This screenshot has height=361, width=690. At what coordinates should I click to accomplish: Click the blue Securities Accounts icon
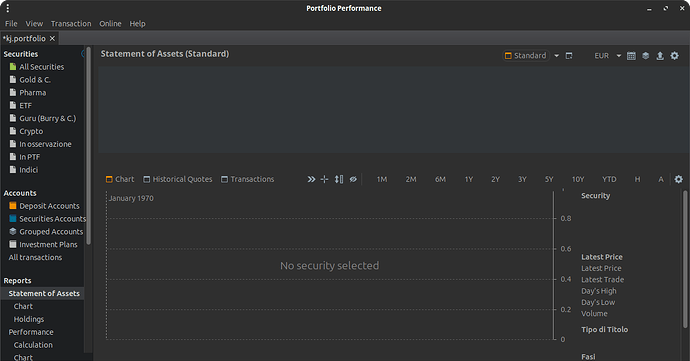pos(13,218)
